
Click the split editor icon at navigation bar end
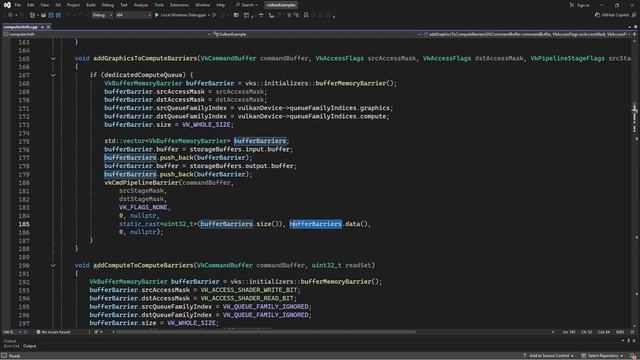[x=635, y=34]
